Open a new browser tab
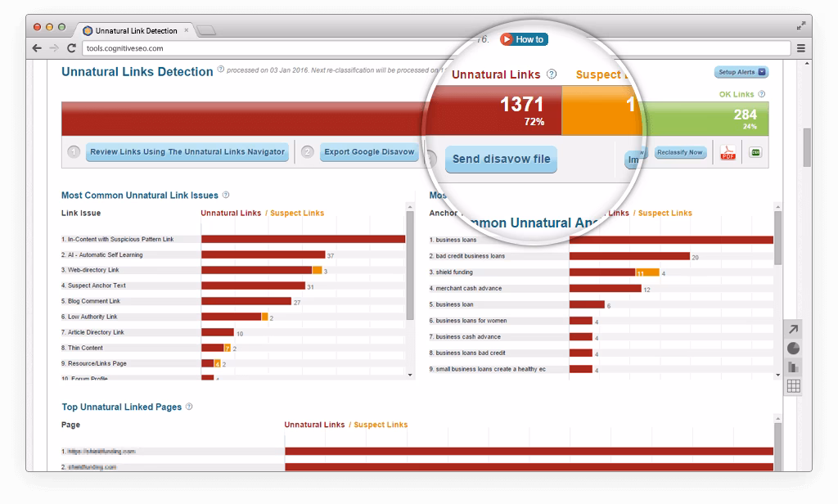This screenshot has width=838, height=504. 206,31
